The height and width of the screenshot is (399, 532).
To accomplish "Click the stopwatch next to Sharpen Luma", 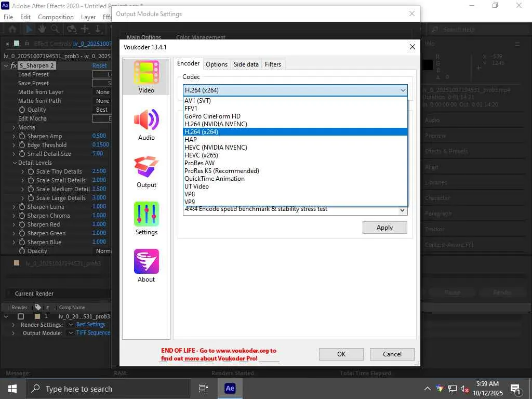I will click(x=22, y=207).
